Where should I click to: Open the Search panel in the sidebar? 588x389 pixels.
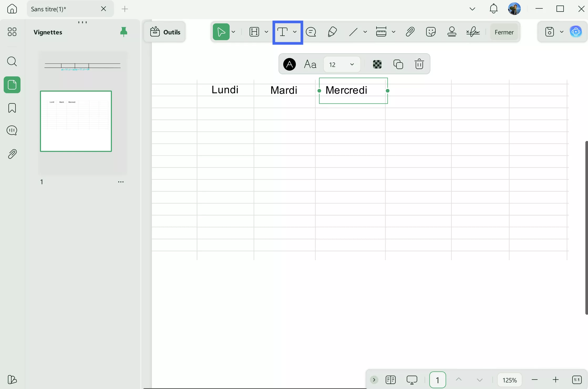point(12,61)
